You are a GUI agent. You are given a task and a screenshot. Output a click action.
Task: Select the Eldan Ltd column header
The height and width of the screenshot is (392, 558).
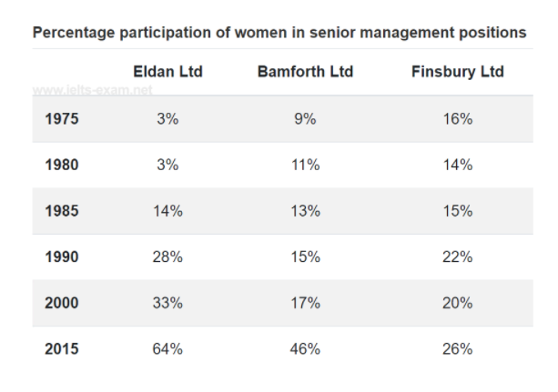tap(167, 72)
